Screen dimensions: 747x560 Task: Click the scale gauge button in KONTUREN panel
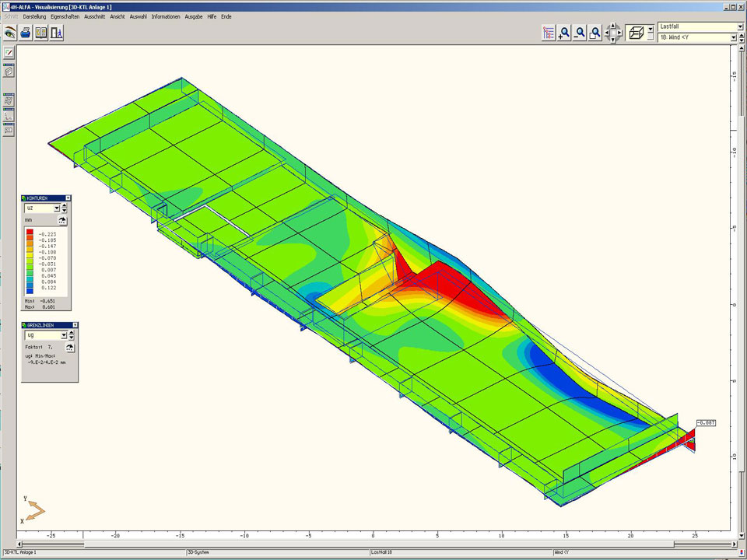coord(61,221)
